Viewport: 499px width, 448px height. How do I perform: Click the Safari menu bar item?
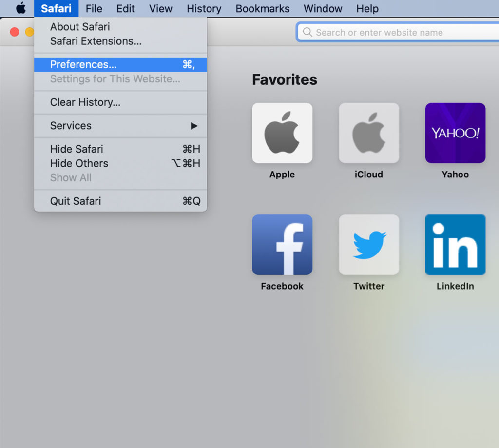(57, 8)
